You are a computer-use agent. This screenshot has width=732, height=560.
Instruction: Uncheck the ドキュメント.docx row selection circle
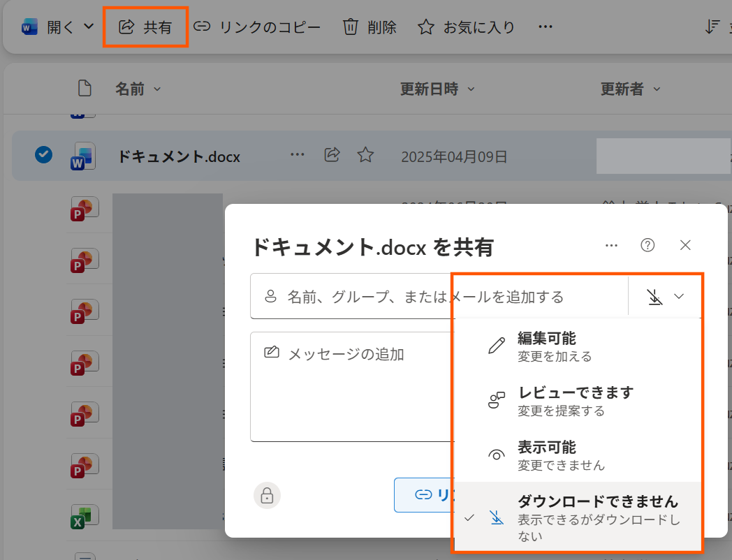[43, 154]
